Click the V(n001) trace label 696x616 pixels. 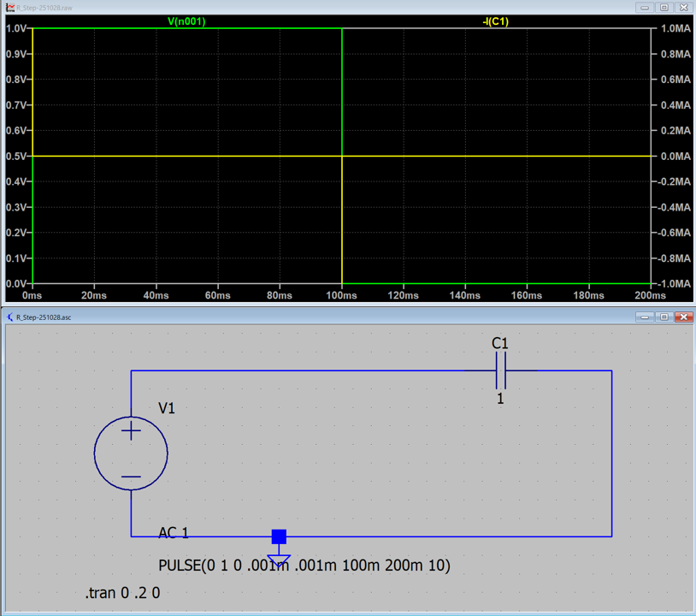pos(186,21)
